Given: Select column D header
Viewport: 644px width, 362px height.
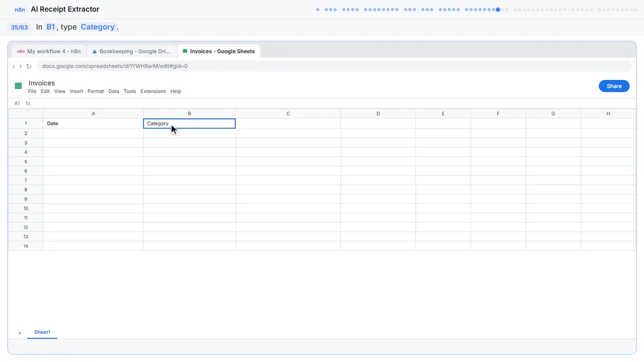Looking at the screenshot, I should coord(378,114).
